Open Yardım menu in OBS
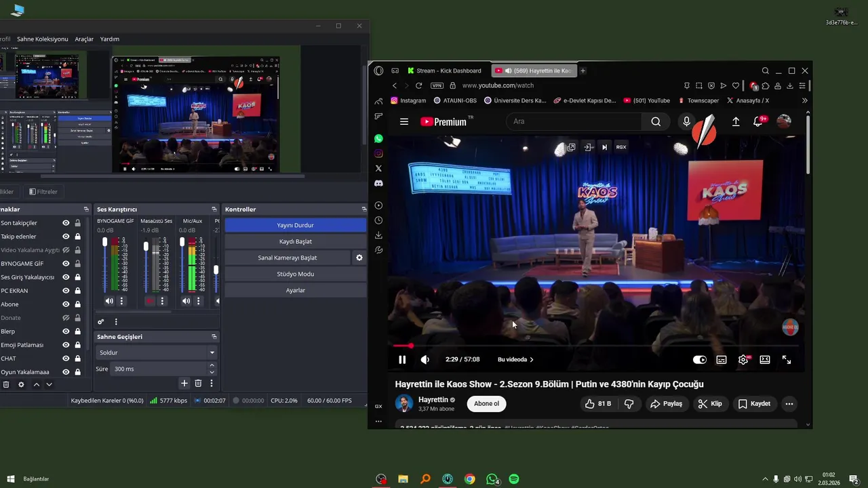 110,39
